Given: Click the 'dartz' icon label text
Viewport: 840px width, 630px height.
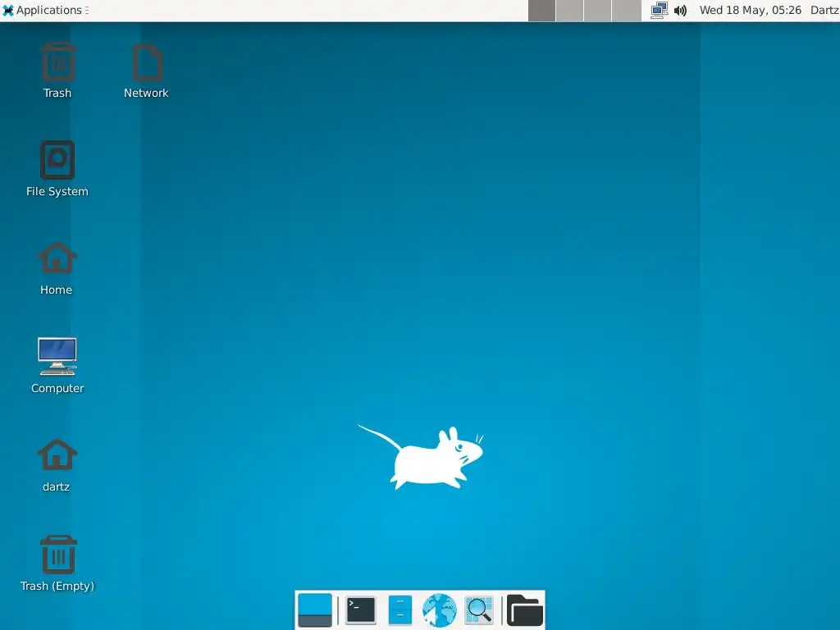Looking at the screenshot, I should coord(57,487).
